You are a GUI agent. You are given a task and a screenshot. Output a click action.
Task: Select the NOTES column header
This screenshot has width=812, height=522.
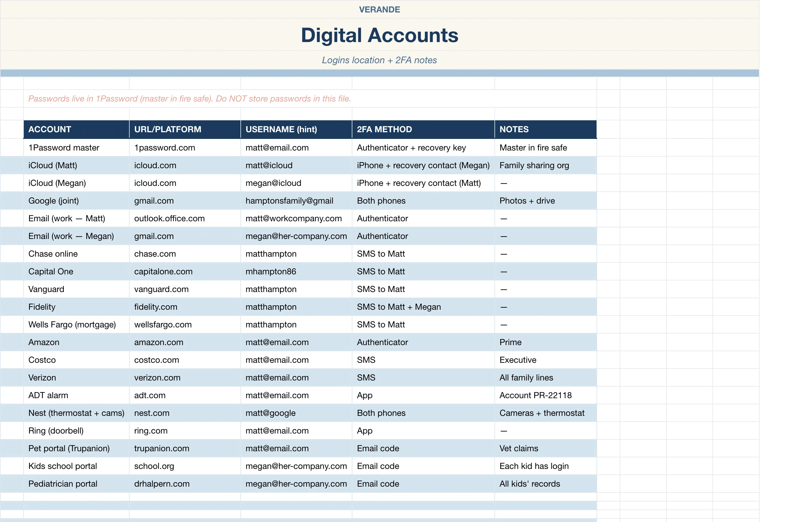pos(545,129)
